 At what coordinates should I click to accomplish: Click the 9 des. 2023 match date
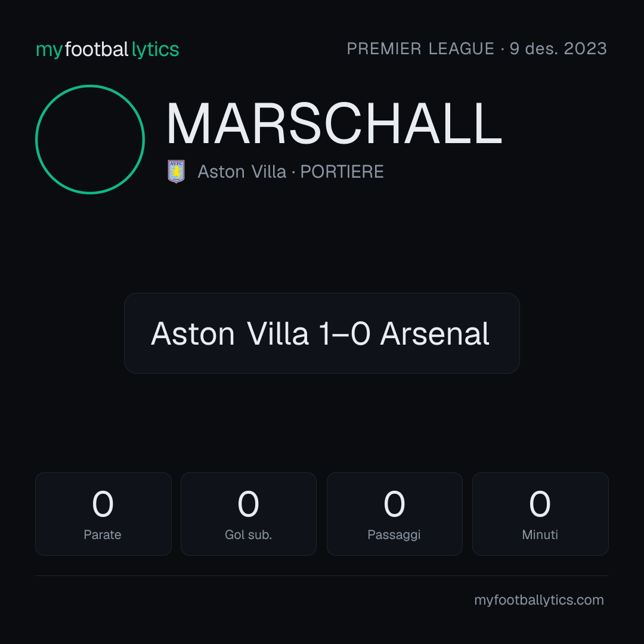coord(558,48)
